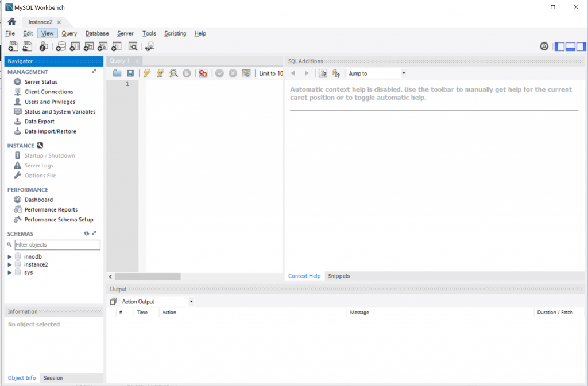
Task: Click the Filter objects search field
Action: pos(57,245)
